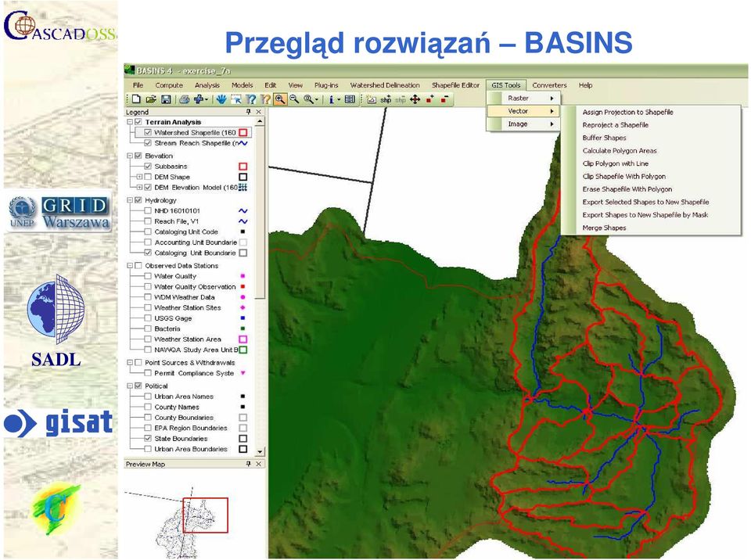Viewport: 751px width, 560px height.
Task: Close the Legend panel
Action: coord(259,112)
